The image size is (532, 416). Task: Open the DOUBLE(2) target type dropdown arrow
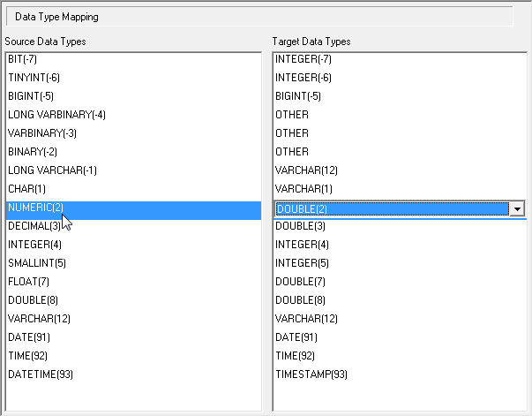coord(518,208)
